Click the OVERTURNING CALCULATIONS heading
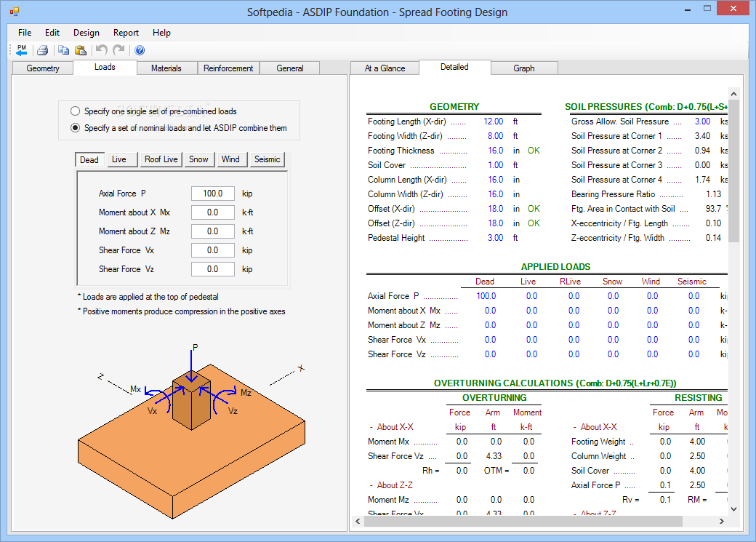The height and width of the screenshot is (542, 756). point(555,383)
